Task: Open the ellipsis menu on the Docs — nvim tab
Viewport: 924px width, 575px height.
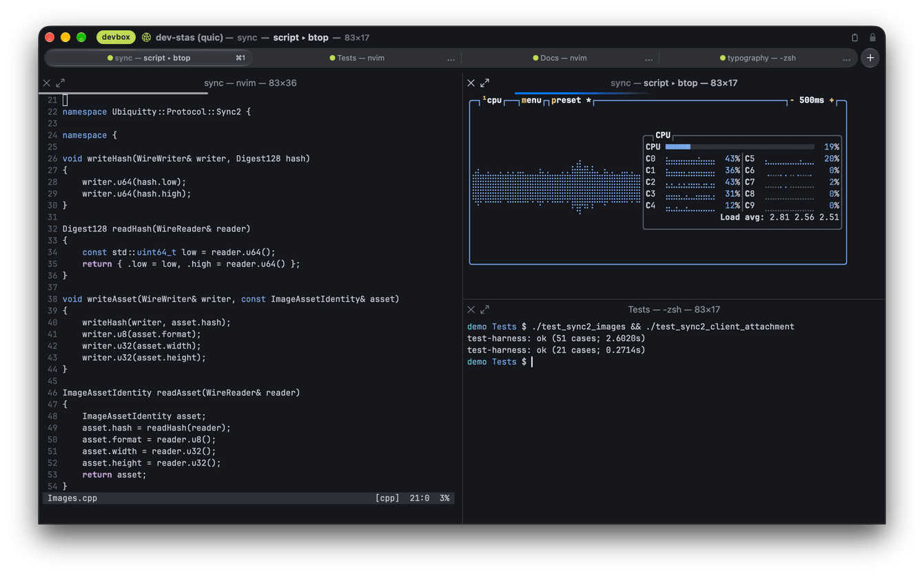Action: [649, 59]
